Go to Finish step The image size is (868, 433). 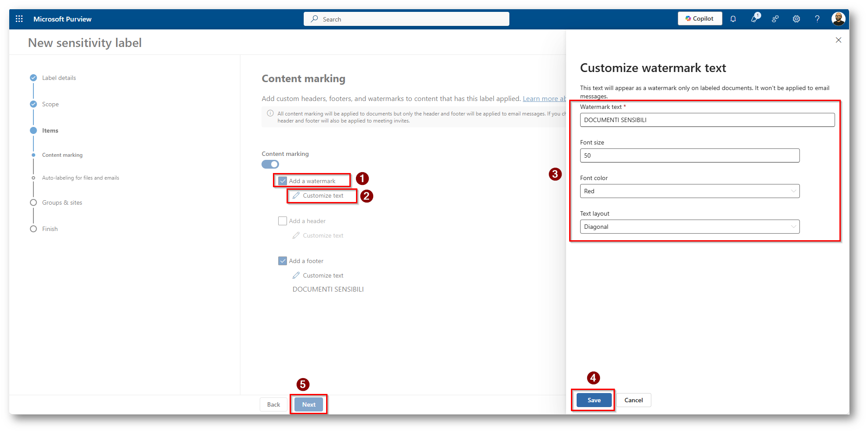point(50,229)
